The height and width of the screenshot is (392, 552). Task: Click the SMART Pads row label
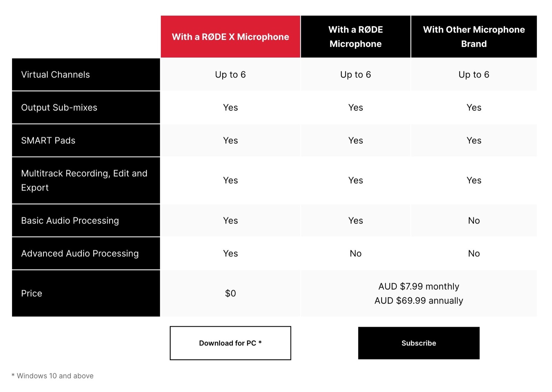48,140
